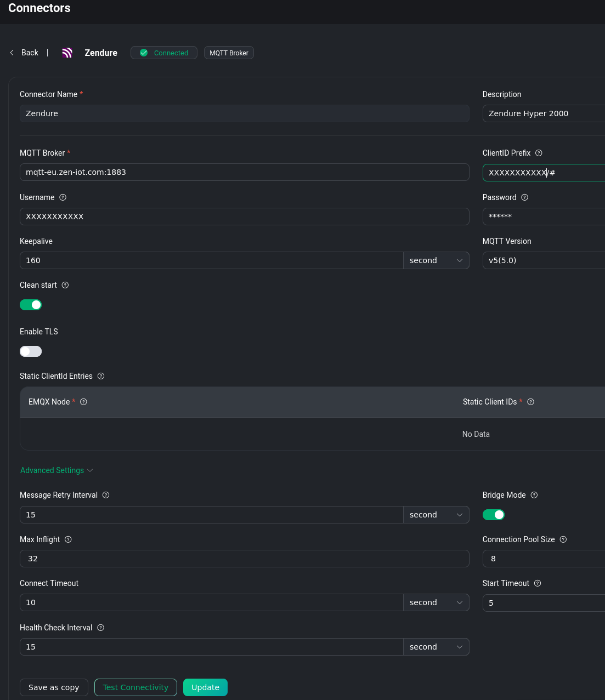Disable the Clean start toggle
The height and width of the screenshot is (700, 605).
pyautogui.click(x=31, y=305)
